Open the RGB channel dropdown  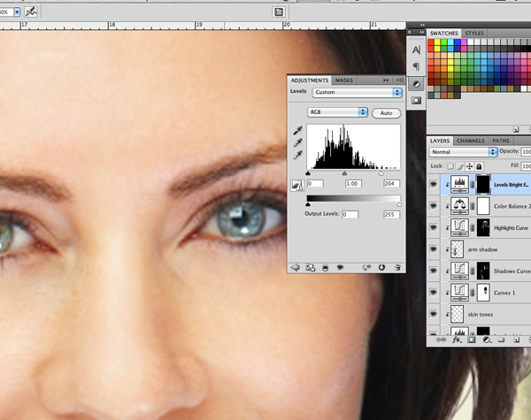(x=337, y=112)
